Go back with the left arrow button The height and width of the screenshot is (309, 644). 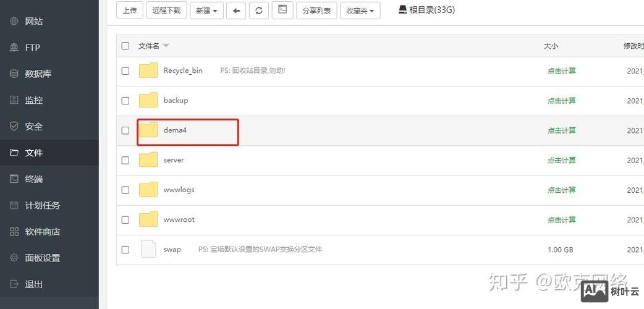click(236, 11)
